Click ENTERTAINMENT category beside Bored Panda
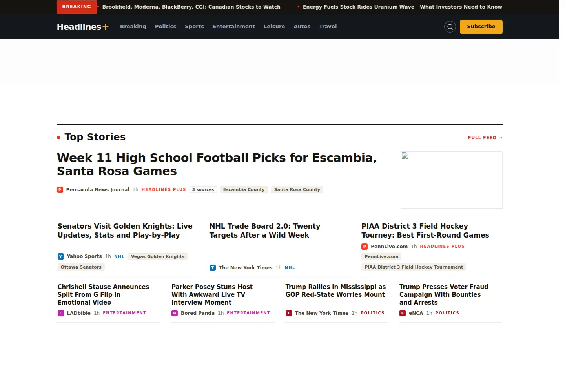Viewport: 565px width, 392px height. (x=248, y=313)
